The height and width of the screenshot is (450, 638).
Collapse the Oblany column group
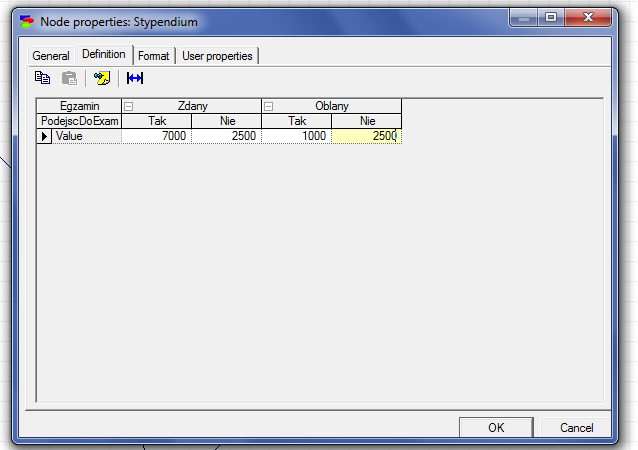click(269, 107)
